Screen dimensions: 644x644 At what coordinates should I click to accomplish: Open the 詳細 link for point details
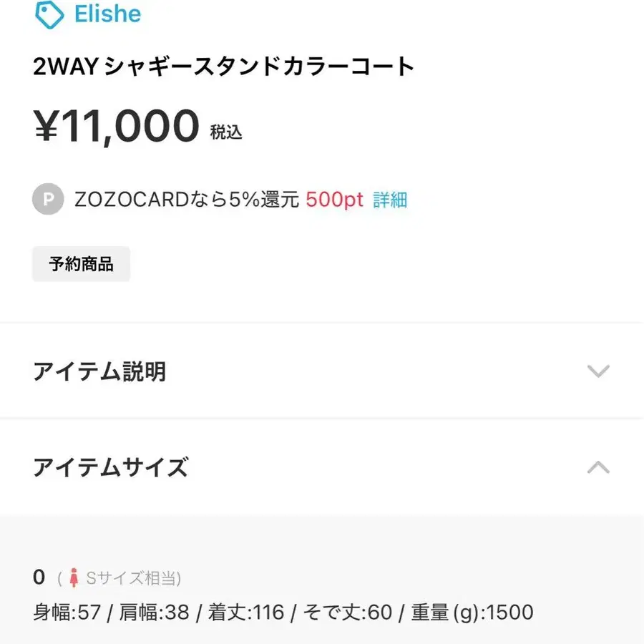(391, 200)
